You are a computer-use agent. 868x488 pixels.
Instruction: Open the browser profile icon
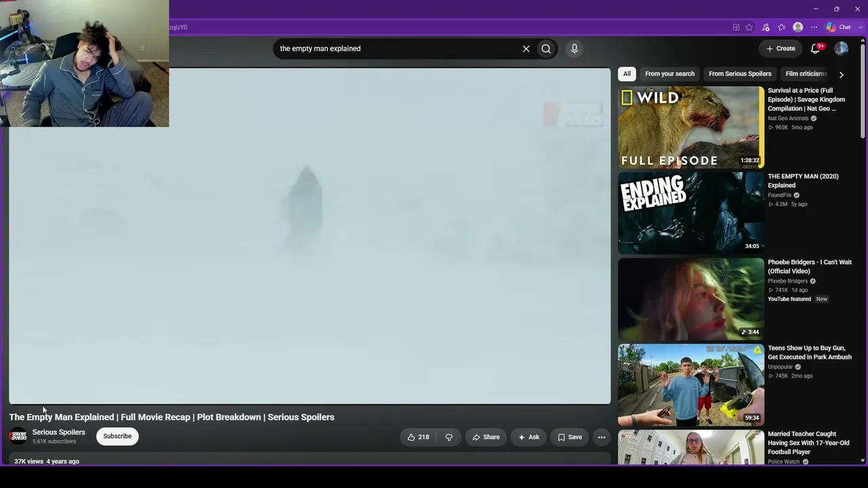(798, 27)
